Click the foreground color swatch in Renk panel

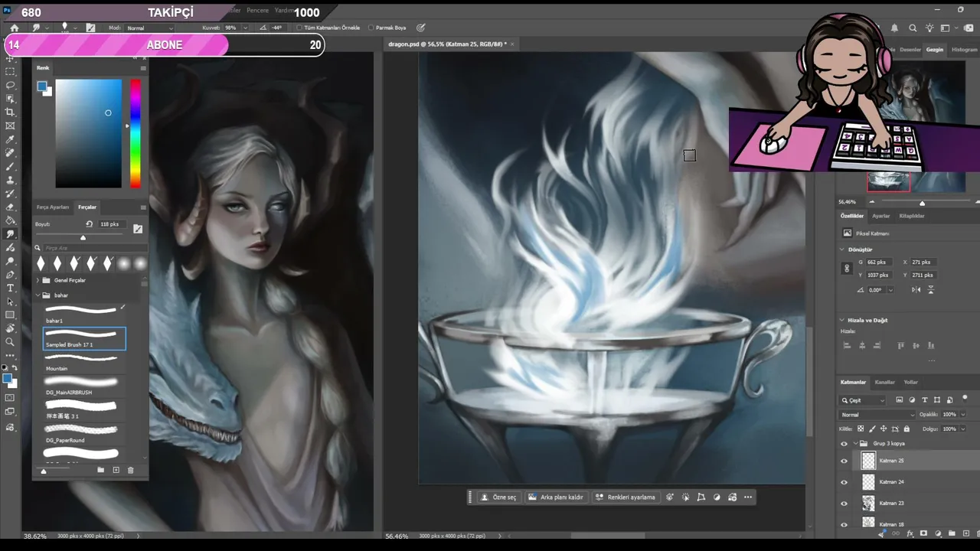point(43,86)
